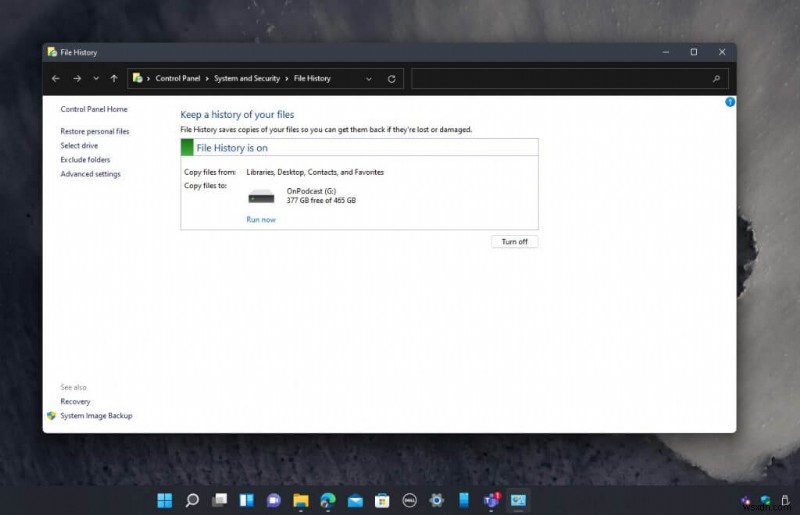This screenshot has width=800, height=515.
Task: Open the Mail app on taskbar
Action: pyautogui.click(x=355, y=501)
